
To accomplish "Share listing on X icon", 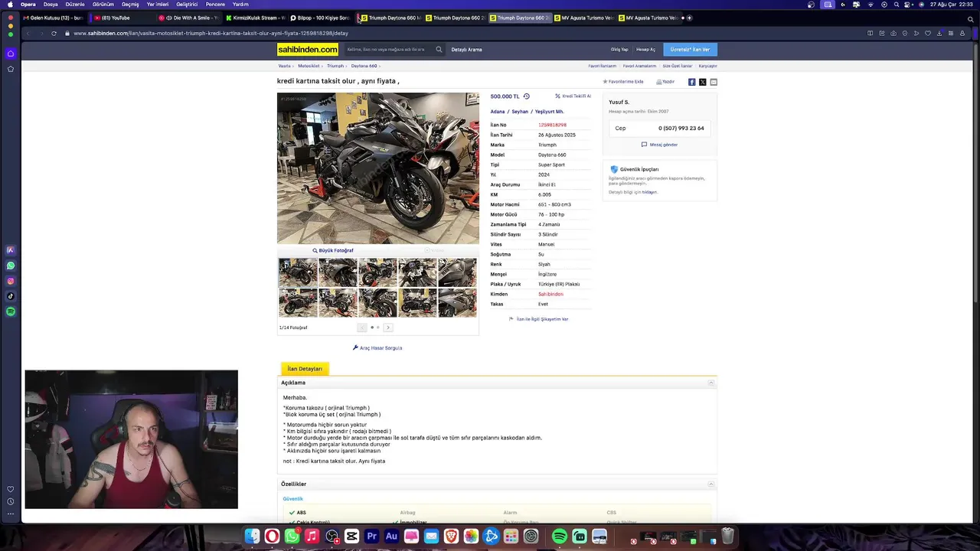I will click(703, 82).
